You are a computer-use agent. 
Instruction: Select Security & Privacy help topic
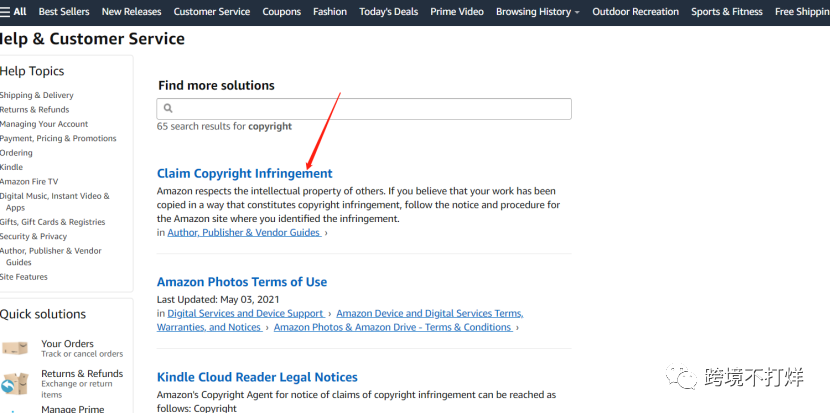click(x=33, y=236)
